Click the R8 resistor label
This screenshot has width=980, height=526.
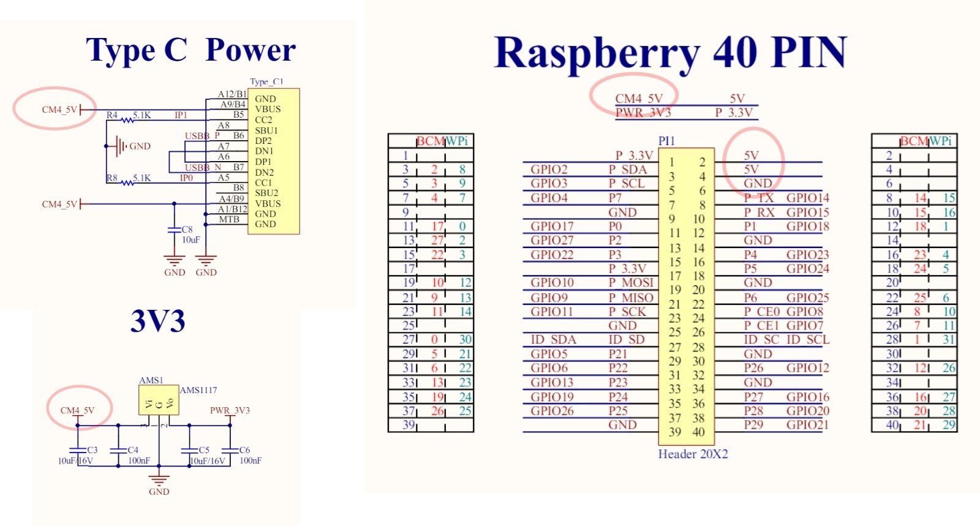tap(112, 178)
